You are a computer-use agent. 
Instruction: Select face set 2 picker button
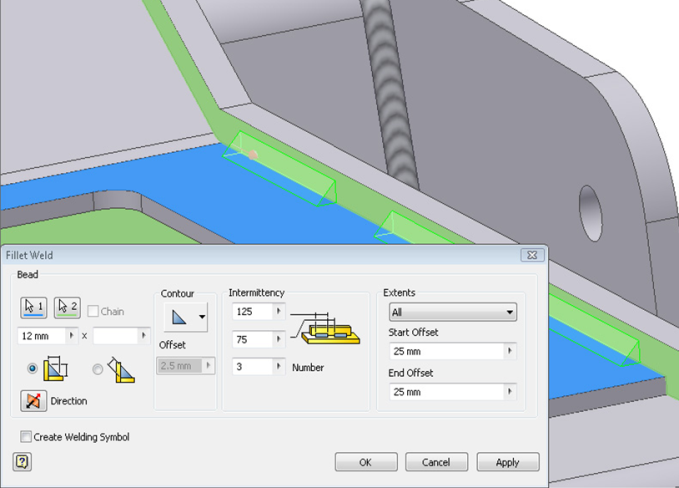tap(67, 307)
